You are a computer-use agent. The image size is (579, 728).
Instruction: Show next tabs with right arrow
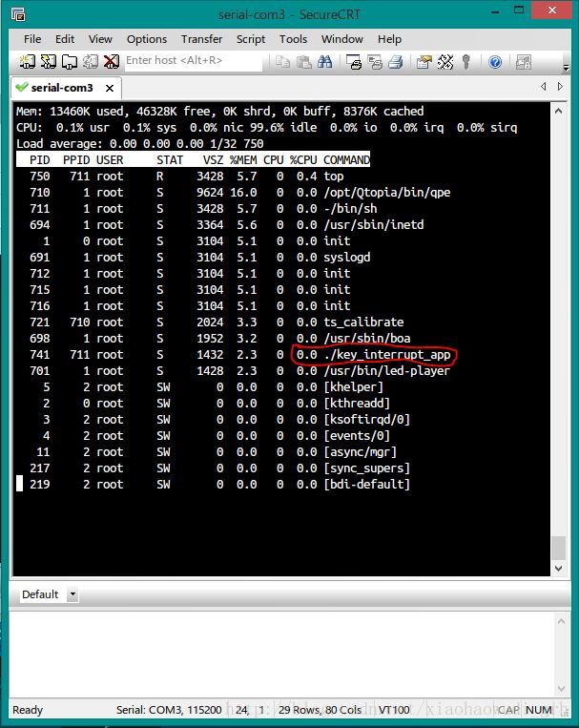[x=561, y=87]
